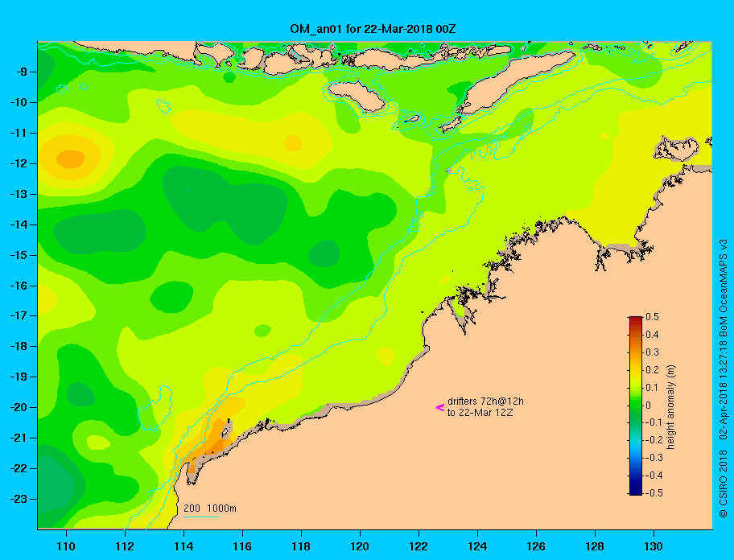Click the latitude label -15

19,255
